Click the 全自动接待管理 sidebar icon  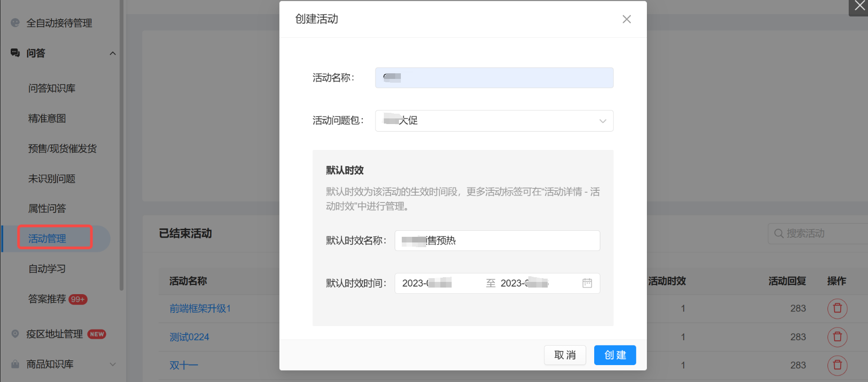click(x=15, y=23)
